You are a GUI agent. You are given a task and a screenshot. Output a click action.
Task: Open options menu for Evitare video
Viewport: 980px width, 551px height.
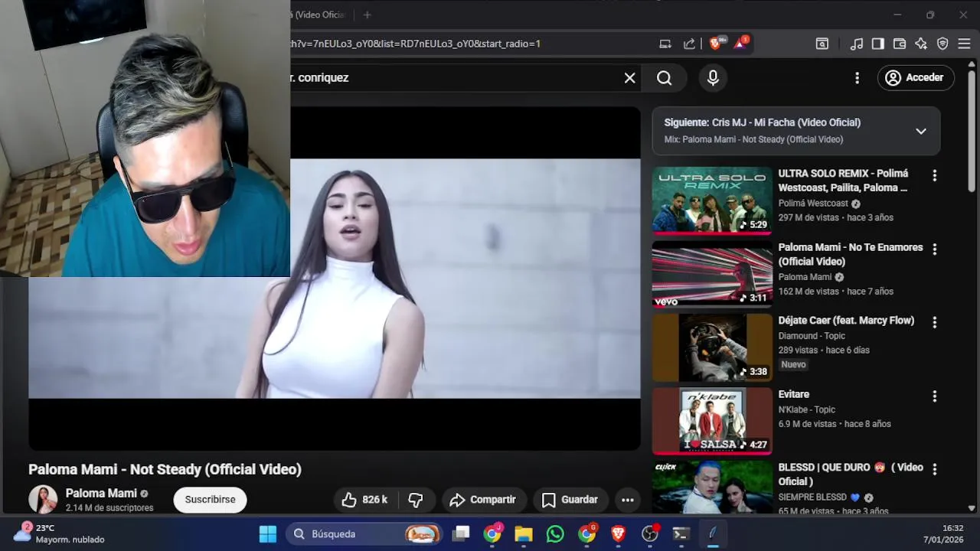point(934,396)
